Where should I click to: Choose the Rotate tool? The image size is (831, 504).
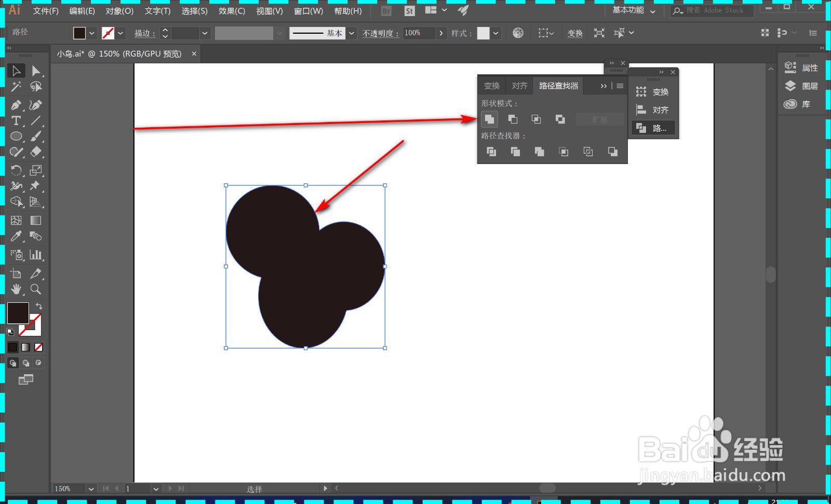pos(16,170)
